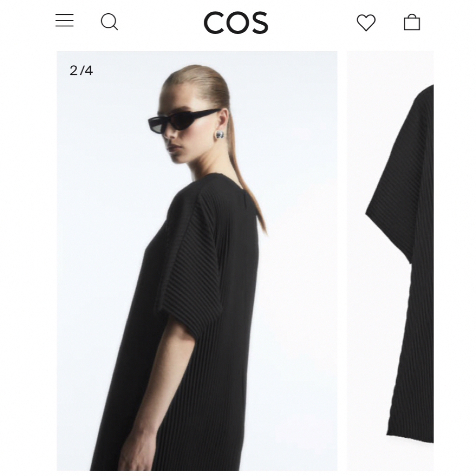Viewport: 476px width, 476px height.
Task: Click the white gap between product images
Action: pyautogui.click(x=342, y=261)
